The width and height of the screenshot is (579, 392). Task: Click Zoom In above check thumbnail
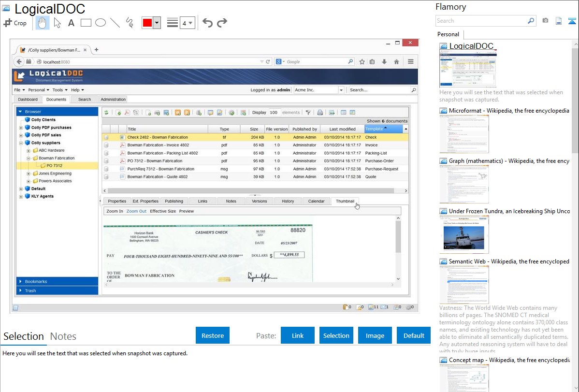click(115, 211)
